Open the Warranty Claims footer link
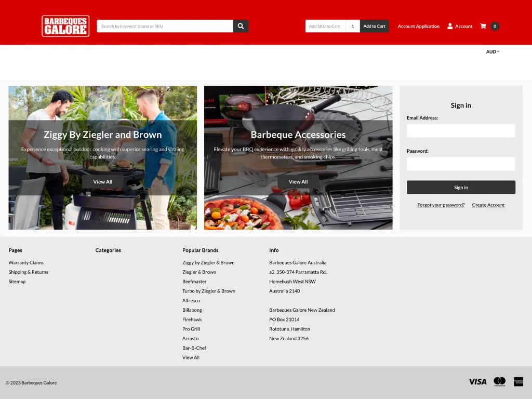The width and height of the screenshot is (532, 399). (x=26, y=263)
